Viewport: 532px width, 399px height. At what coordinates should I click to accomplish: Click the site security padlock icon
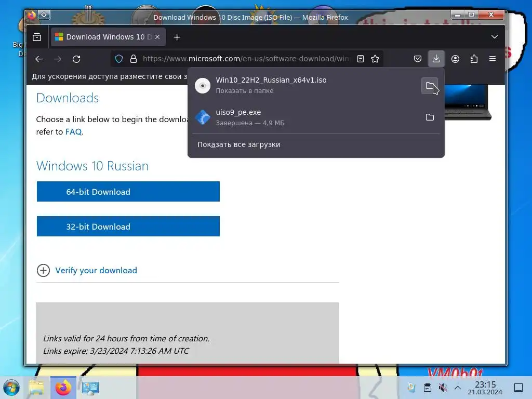134,59
